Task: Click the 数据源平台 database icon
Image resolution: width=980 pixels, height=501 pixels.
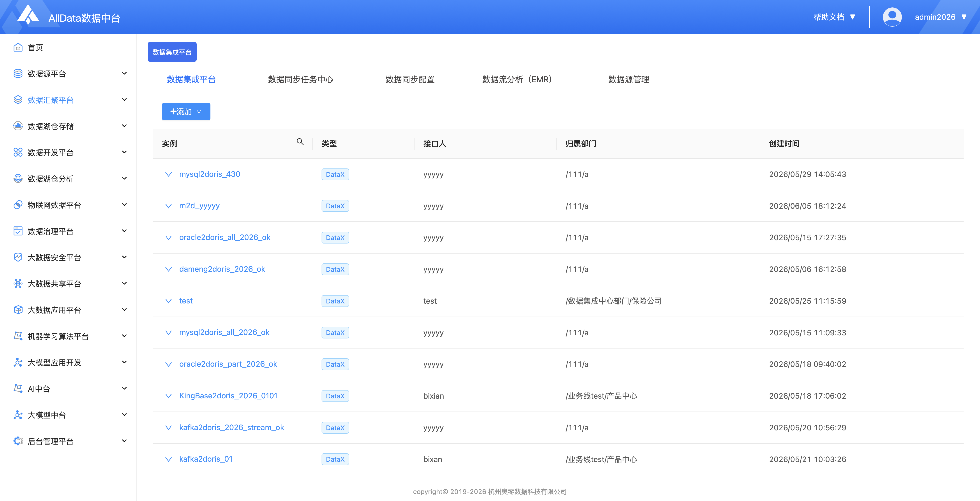Action: tap(18, 74)
